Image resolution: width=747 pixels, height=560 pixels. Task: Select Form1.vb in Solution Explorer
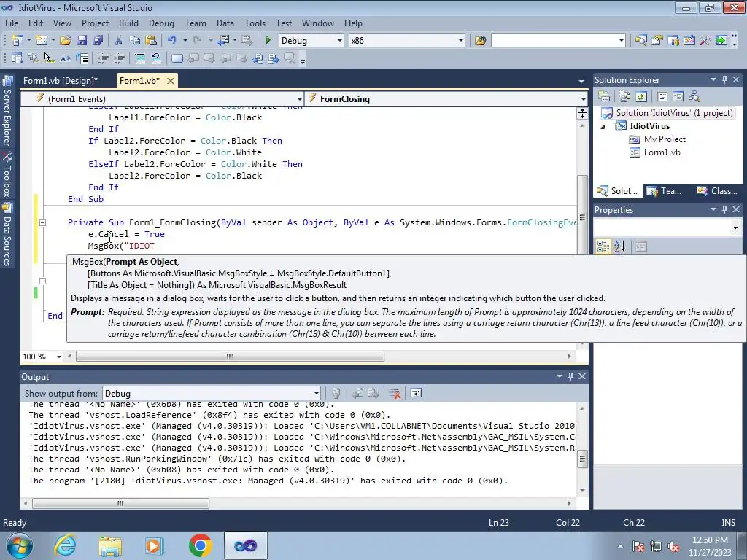coord(662,152)
